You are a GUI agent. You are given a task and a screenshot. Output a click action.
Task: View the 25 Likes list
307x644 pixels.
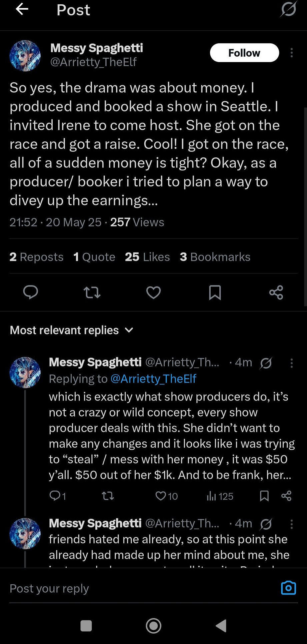(147, 257)
